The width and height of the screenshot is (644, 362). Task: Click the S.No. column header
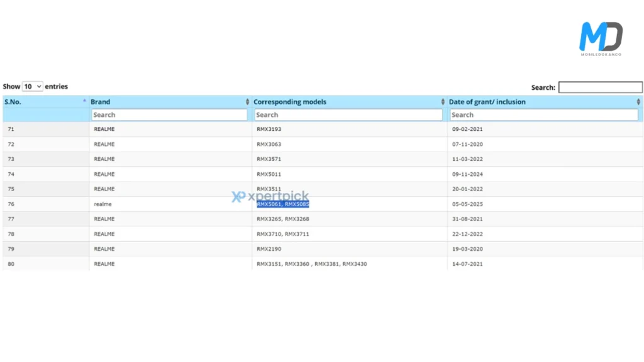click(13, 102)
